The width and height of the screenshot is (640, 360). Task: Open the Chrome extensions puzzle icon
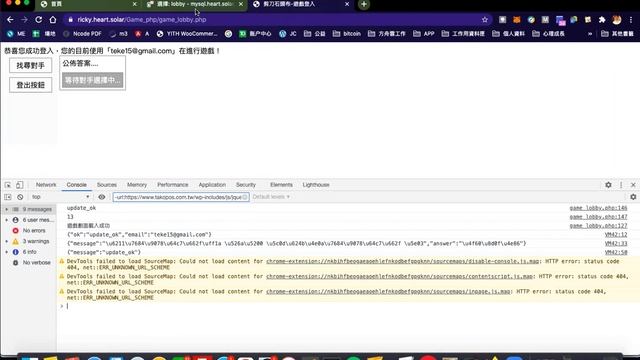(602, 20)
